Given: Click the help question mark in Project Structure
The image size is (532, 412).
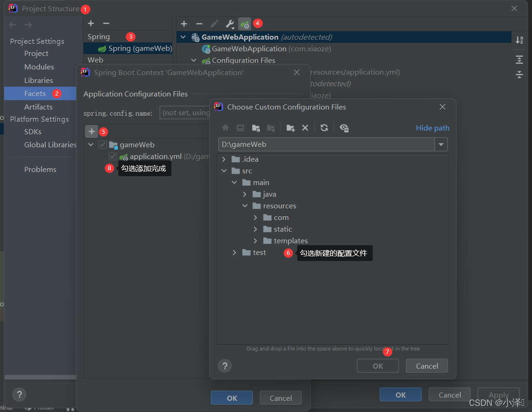Looking at the screenshot, I should coord(20,394).
